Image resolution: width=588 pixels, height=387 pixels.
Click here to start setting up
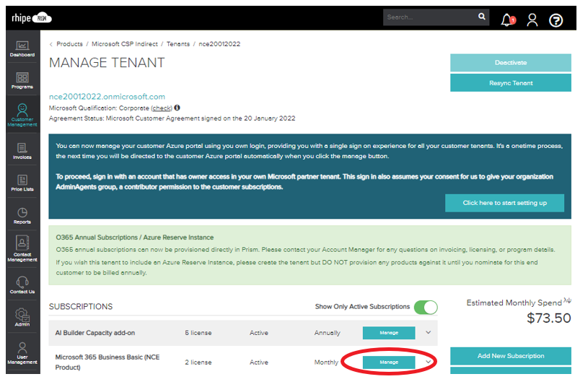504,203
